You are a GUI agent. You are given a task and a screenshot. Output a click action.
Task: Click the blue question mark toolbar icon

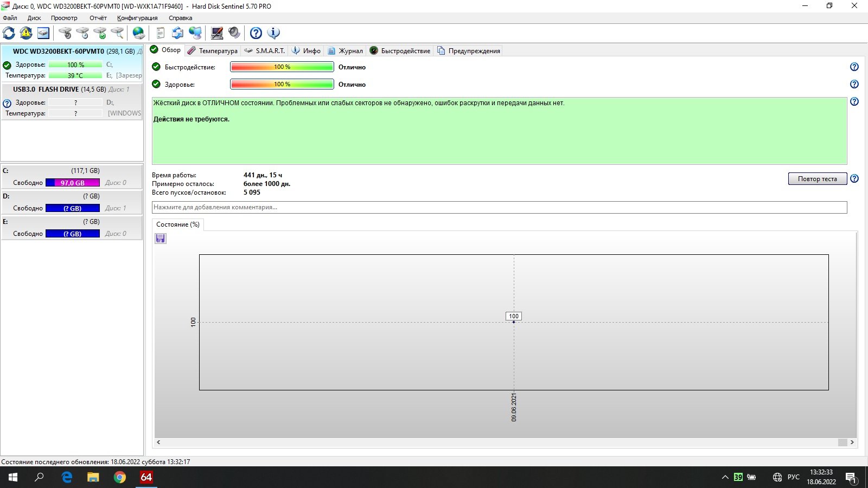coord(256,33)
